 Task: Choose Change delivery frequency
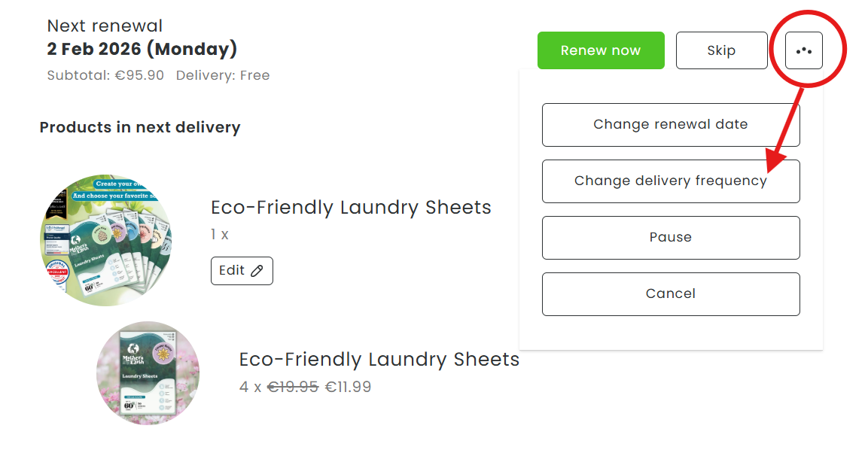point(670,181)
